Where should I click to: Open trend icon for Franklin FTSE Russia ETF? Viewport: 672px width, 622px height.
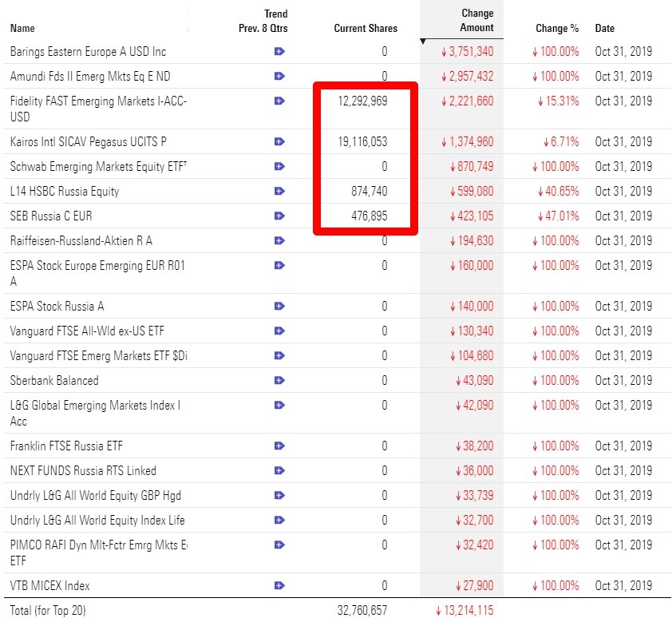coord(279,446)
